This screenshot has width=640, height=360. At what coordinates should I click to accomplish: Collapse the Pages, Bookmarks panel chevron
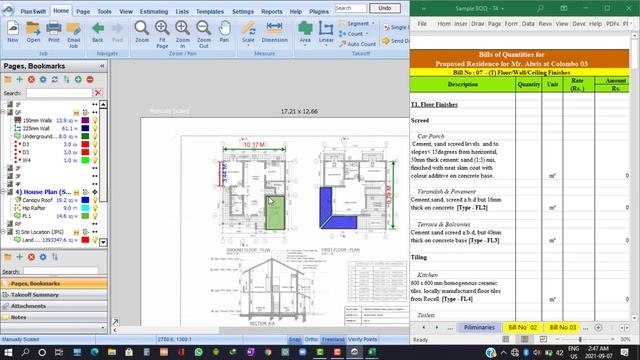click(x=102, y=66)
